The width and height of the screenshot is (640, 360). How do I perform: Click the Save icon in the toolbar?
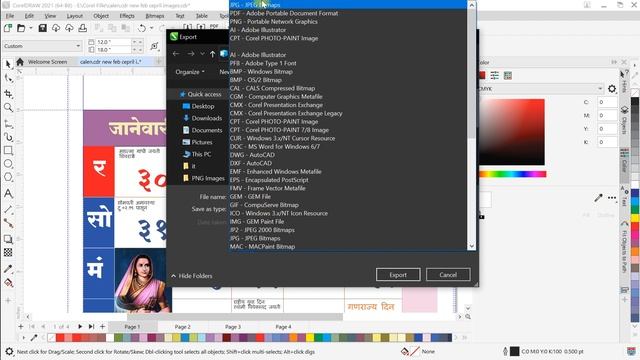click(42, 28)
